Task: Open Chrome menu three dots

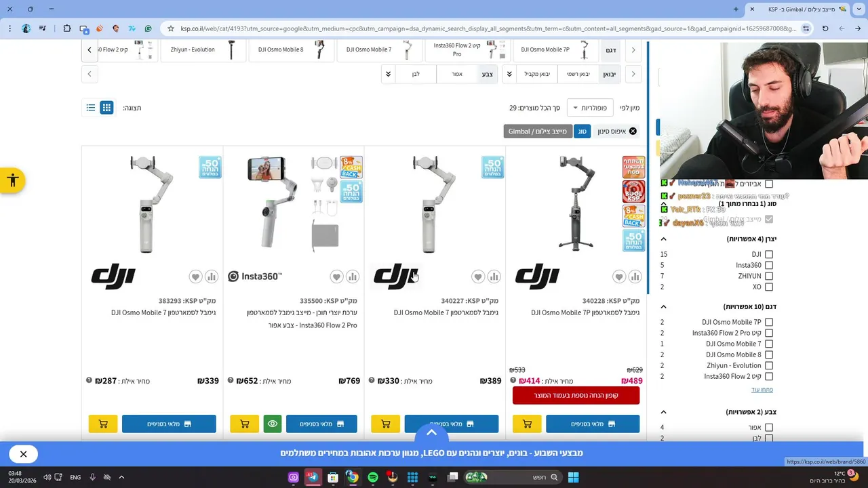Action: 9,28
